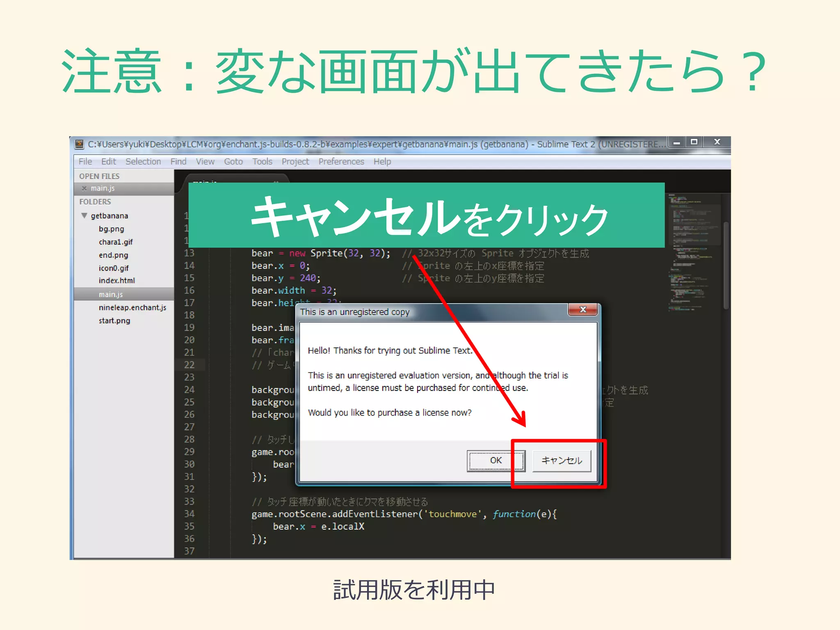Open index.html in the sidebar

(116, 281)
